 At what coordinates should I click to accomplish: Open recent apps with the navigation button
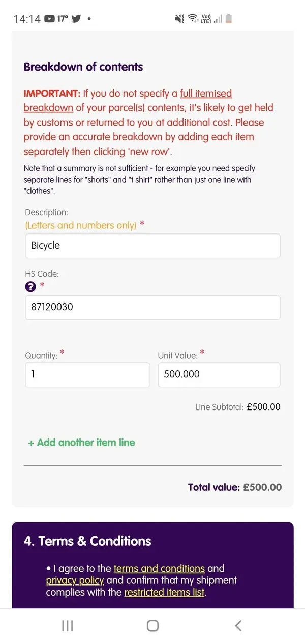[67, 626]
